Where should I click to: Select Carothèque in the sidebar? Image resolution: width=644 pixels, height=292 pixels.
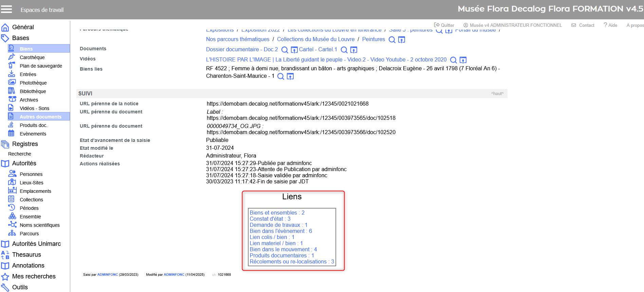(32, 57)
